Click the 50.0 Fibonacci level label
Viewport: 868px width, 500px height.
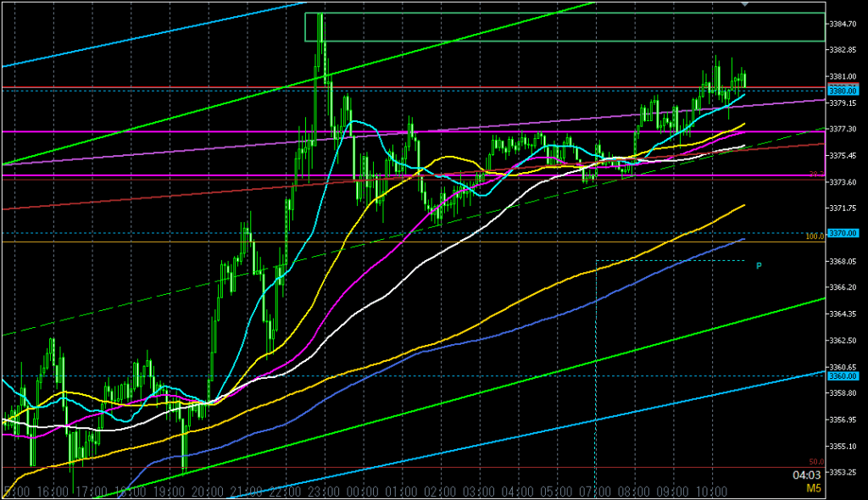(x=816, y=462)
